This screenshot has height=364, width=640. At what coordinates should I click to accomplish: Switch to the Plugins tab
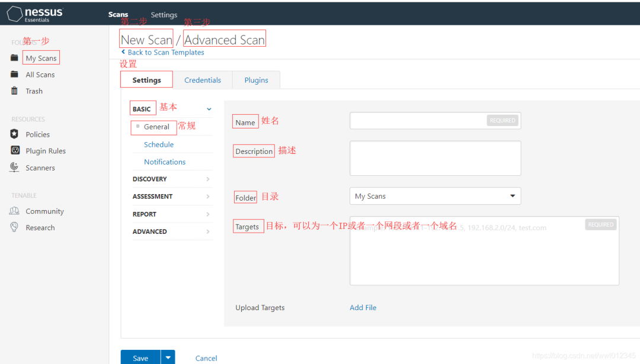(x=257, y=80)
